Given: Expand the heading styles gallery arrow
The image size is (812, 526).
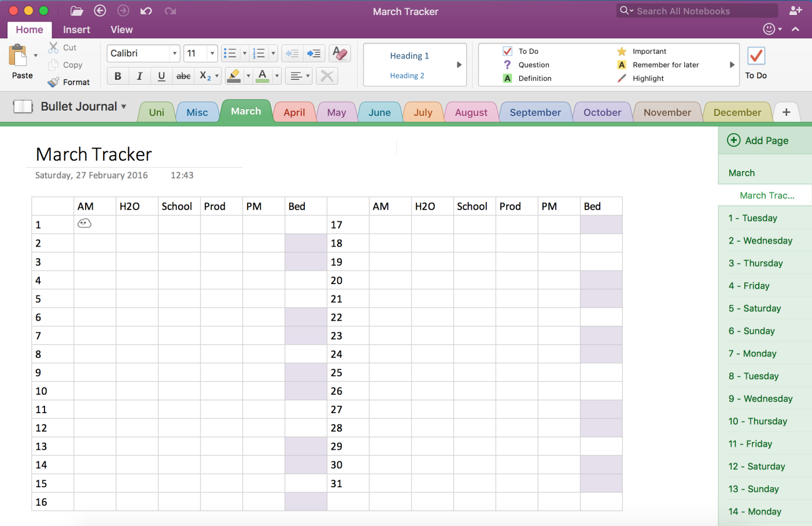Looking at the screenshot, I should tap(459, 65).
